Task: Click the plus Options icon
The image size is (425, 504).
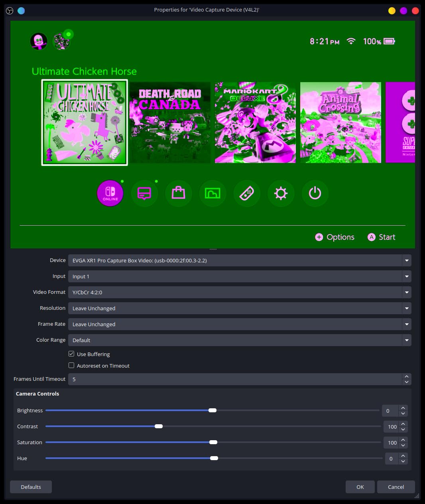Action: pyautogui.click(x=319, y=237)
